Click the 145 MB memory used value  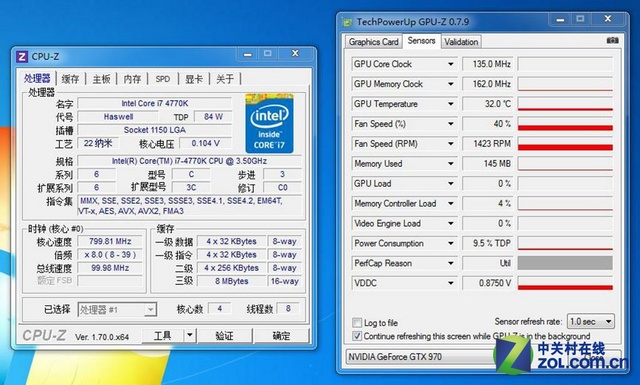487,164
